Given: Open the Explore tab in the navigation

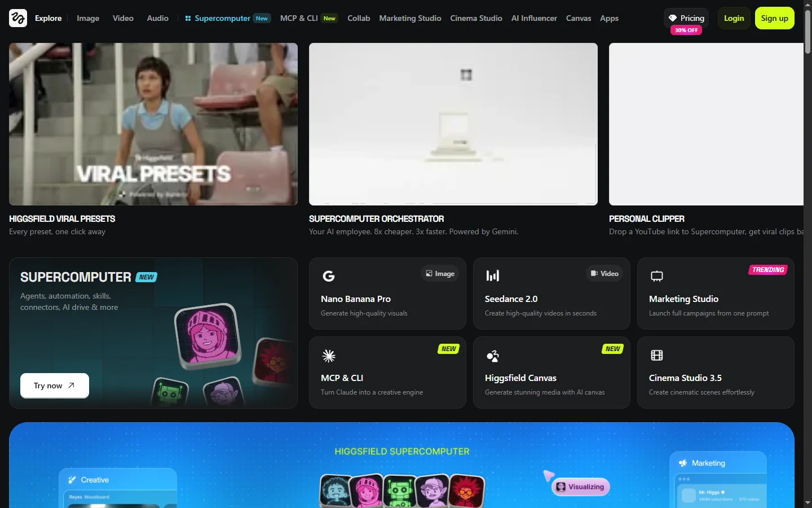Looking at the screenshot, I should pyautogui.click(x=48, y=18).
